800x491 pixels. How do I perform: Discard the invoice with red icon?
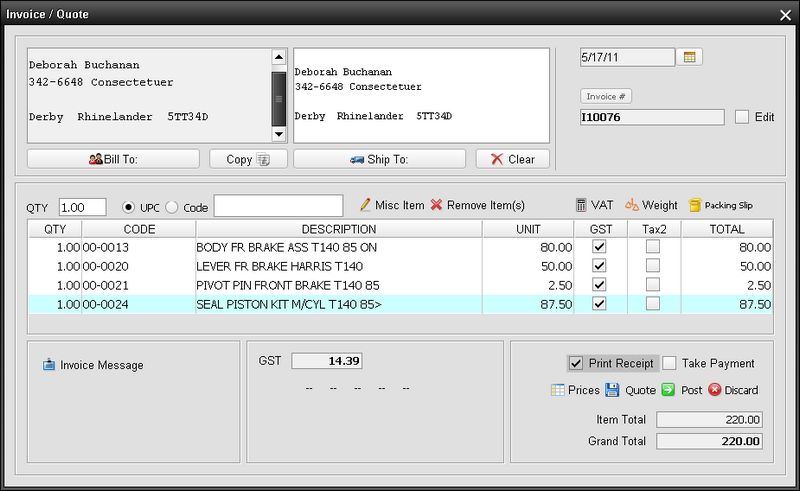pyautogui.click(x=715, y=390)
